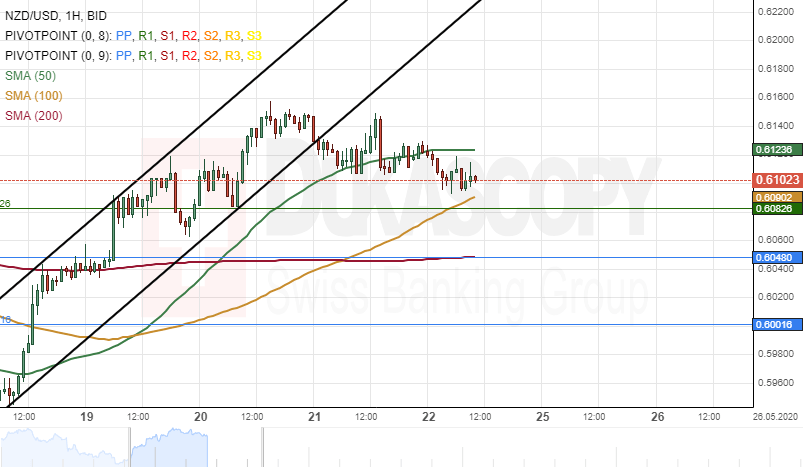Click the 26.05.2020 date label
The image size is (803, 467).
coord(775,417)
